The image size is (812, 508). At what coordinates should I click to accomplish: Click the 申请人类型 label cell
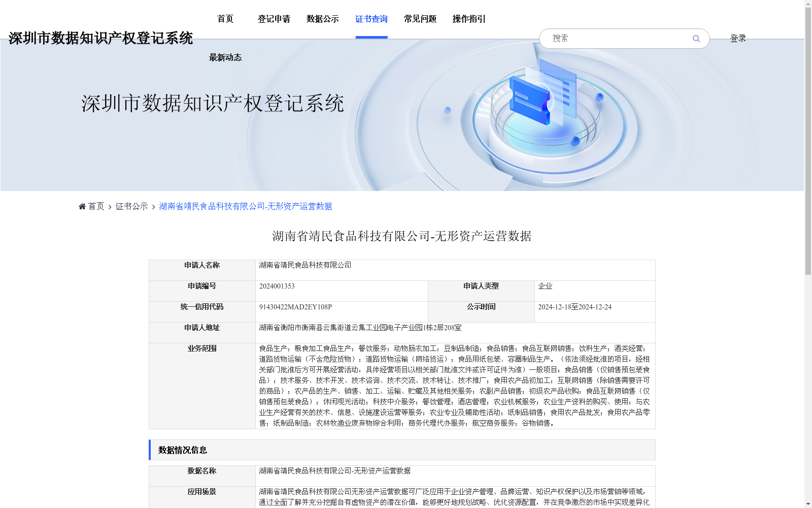pos(481,291)
